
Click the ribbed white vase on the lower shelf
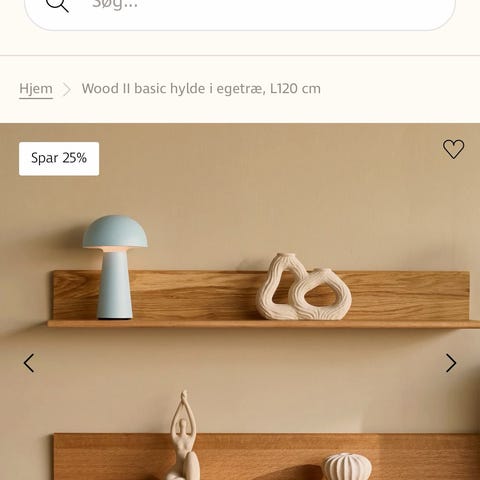(346, 467)
